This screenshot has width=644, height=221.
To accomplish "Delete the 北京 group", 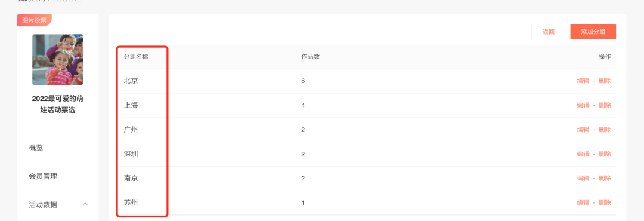I will [x=605, y=81].
